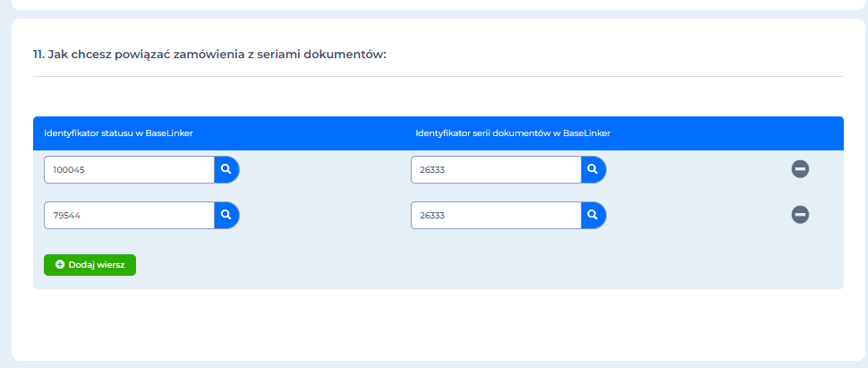The height and width of the screenshot is (368, 868).
Task: Remove the row with status 79544
Action: 800,215
